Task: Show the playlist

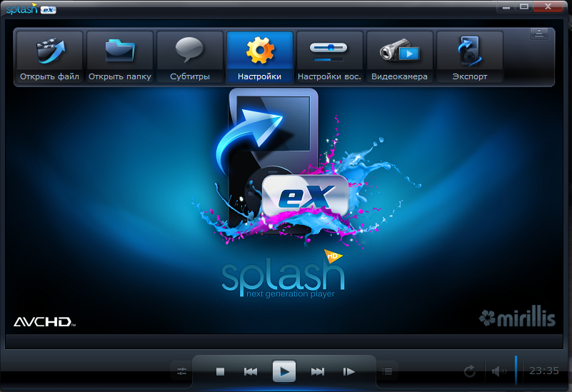Action: tap(387, 371)
